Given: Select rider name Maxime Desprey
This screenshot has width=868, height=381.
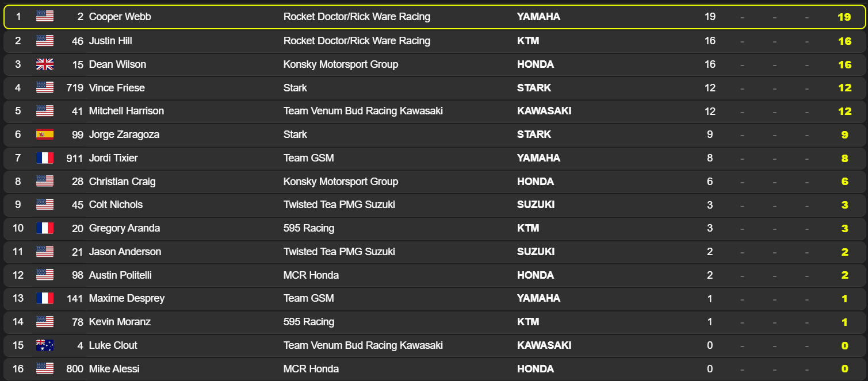Looking at the screenshot, I should [x=127, y=298].
